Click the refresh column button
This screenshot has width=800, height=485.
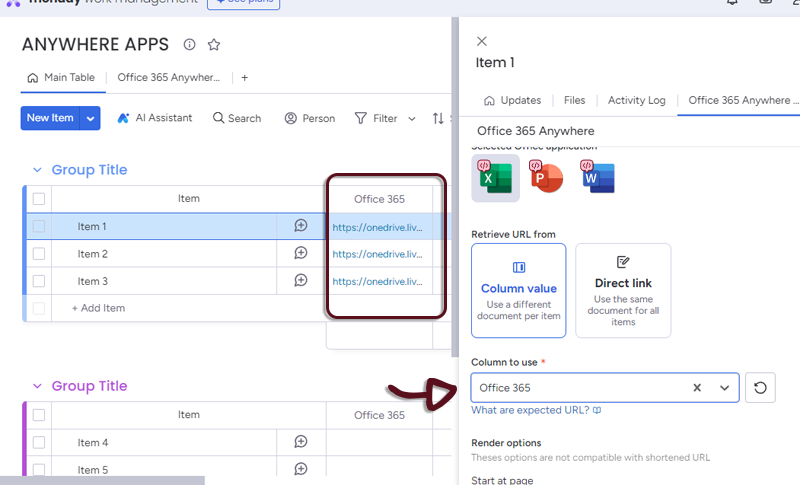coord(760,388)
